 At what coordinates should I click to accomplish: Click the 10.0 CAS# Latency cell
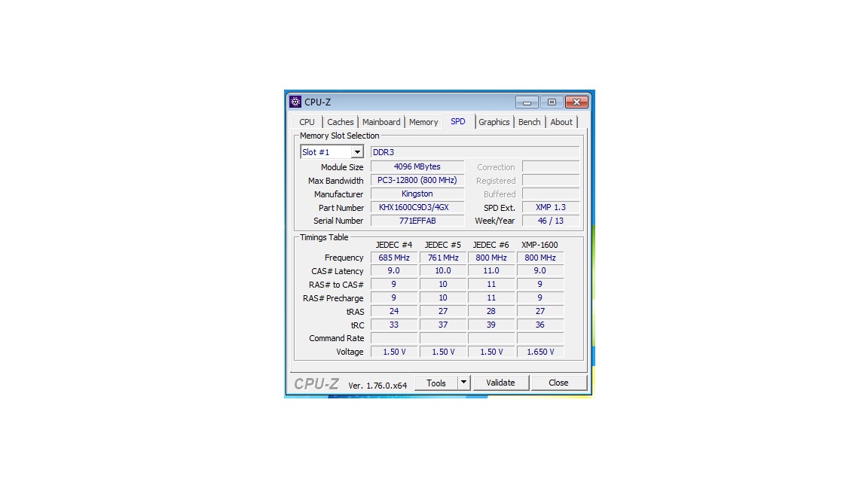pos(443,271)
